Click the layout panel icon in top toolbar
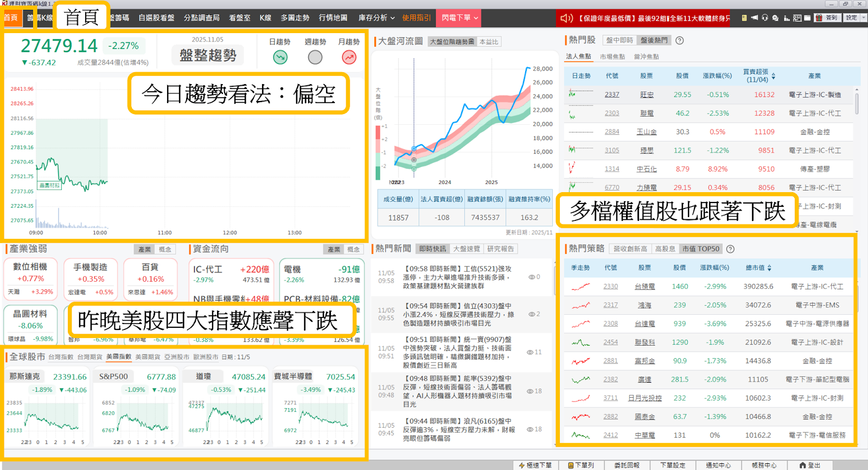Screen dimensions: 868x470 [797, 18]
